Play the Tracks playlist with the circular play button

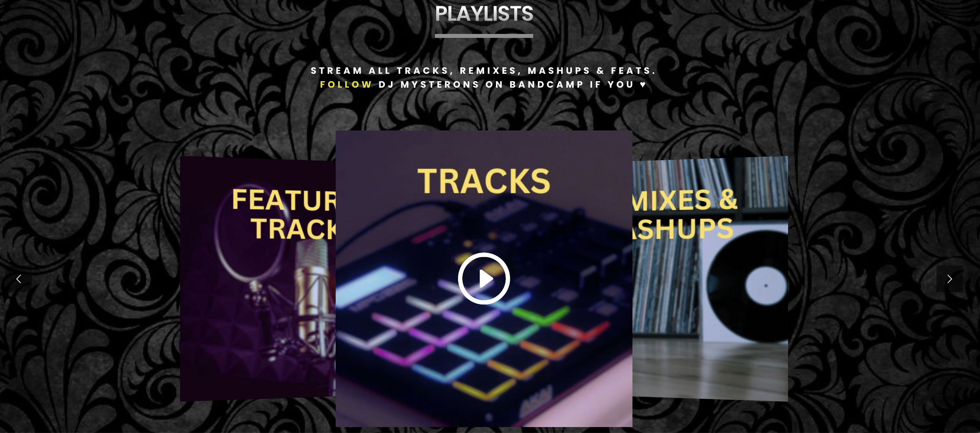pos(484,279)
